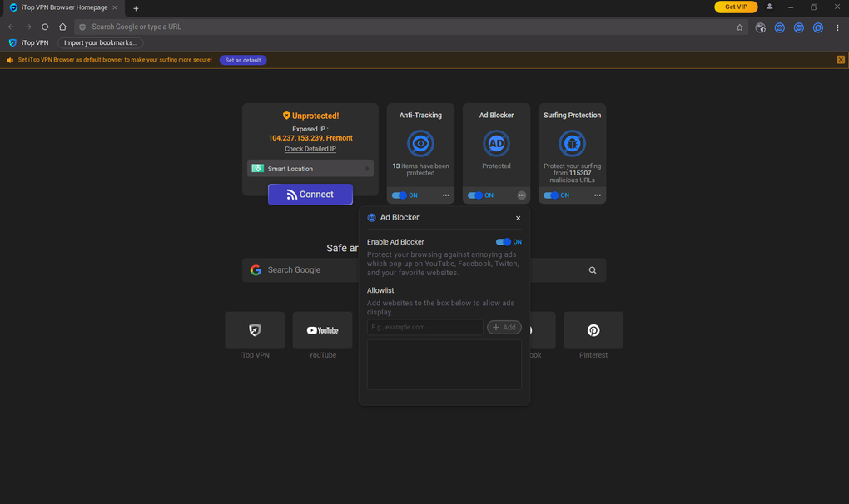This screenshot has width=849, height=504.
Task: Bookmark this page with the star icon
Action: 740,27
